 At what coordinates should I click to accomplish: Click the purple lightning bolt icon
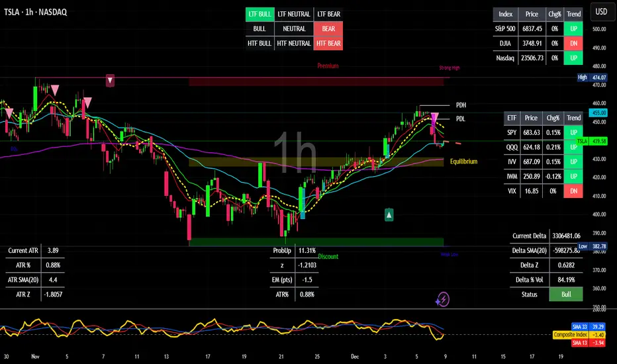pyautogui.click(x=443, y=299)
